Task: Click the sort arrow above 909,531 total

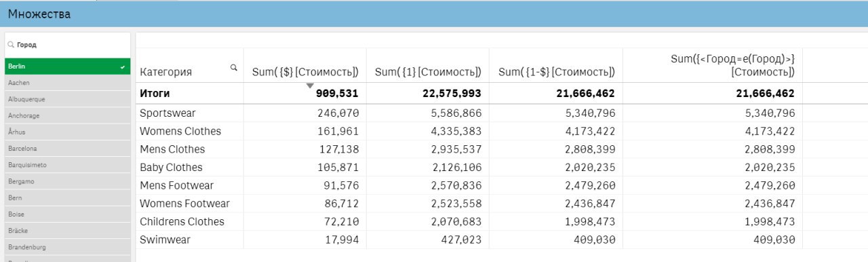Action: (310, 86)
